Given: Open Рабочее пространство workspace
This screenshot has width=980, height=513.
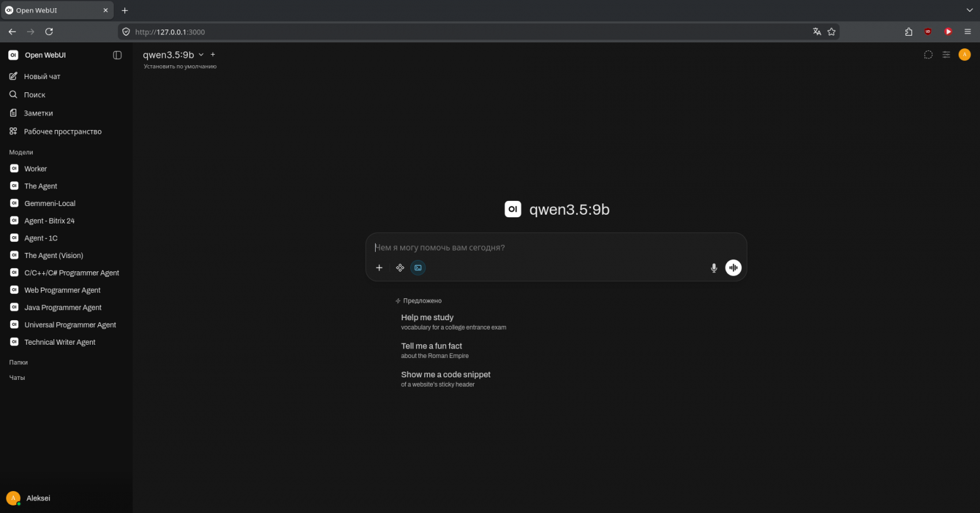Looking at the screenshot, I should pos(66,132).
